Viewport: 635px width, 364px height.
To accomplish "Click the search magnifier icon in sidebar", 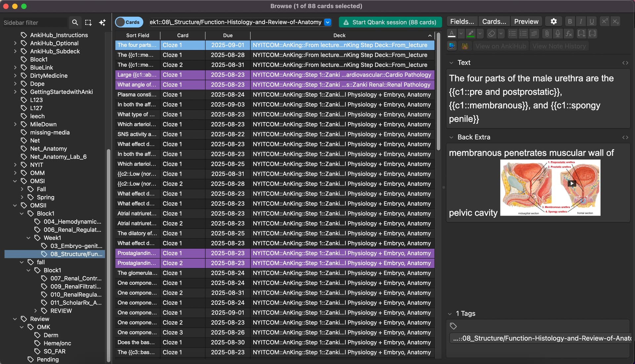I will (75, 22).
